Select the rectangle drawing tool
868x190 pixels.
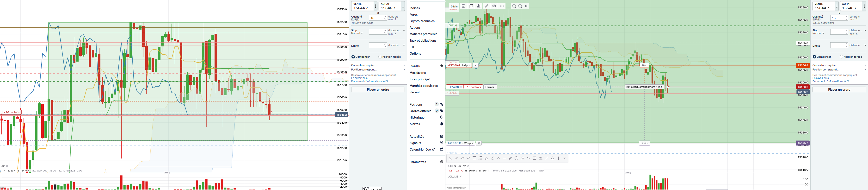pos(534,158)
